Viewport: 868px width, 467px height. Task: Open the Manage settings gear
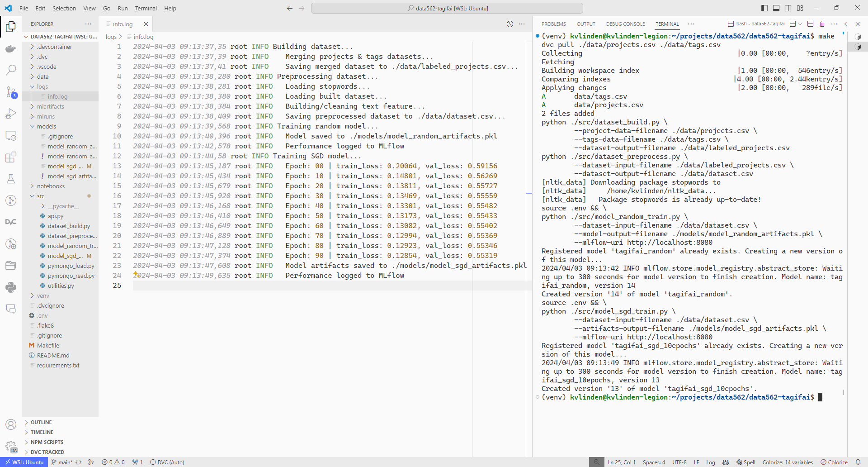point(11,446)
